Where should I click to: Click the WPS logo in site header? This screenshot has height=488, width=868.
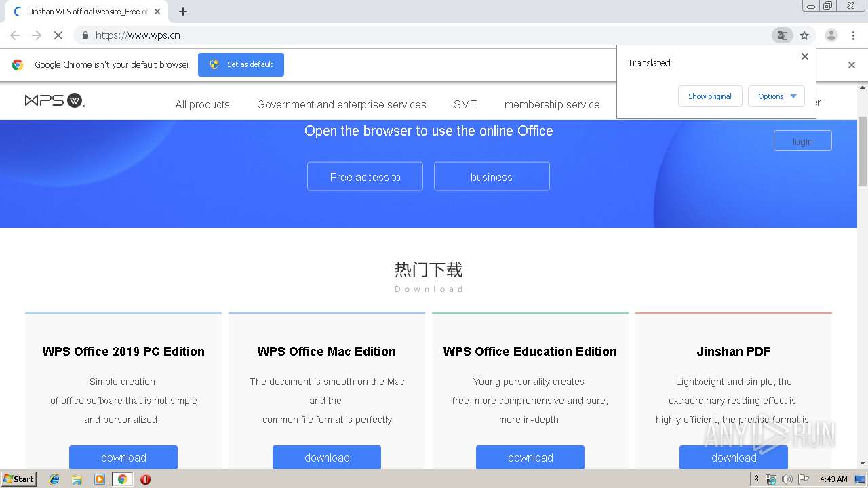54,101
